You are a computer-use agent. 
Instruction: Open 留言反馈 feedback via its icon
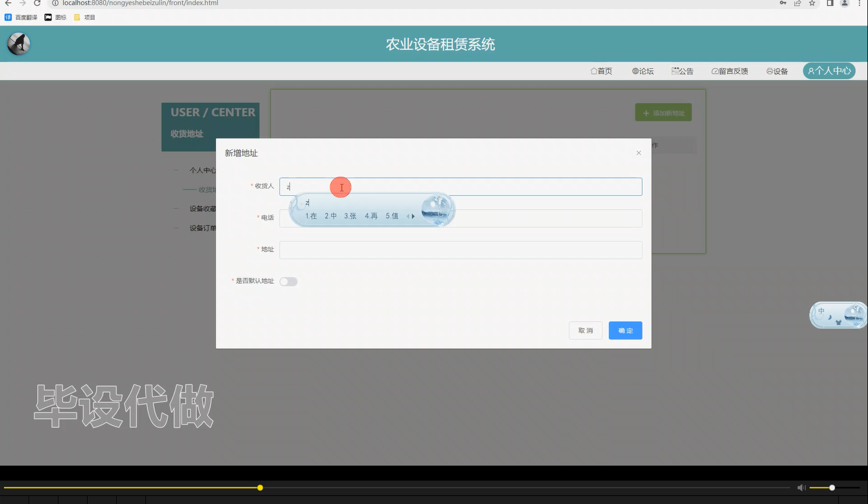(x=714, y=70)
